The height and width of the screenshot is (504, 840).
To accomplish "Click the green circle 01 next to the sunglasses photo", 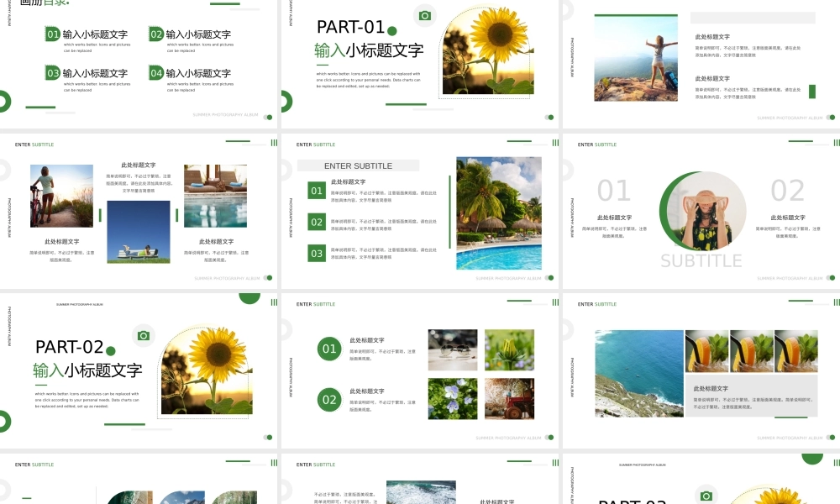I will pos(329,349).
